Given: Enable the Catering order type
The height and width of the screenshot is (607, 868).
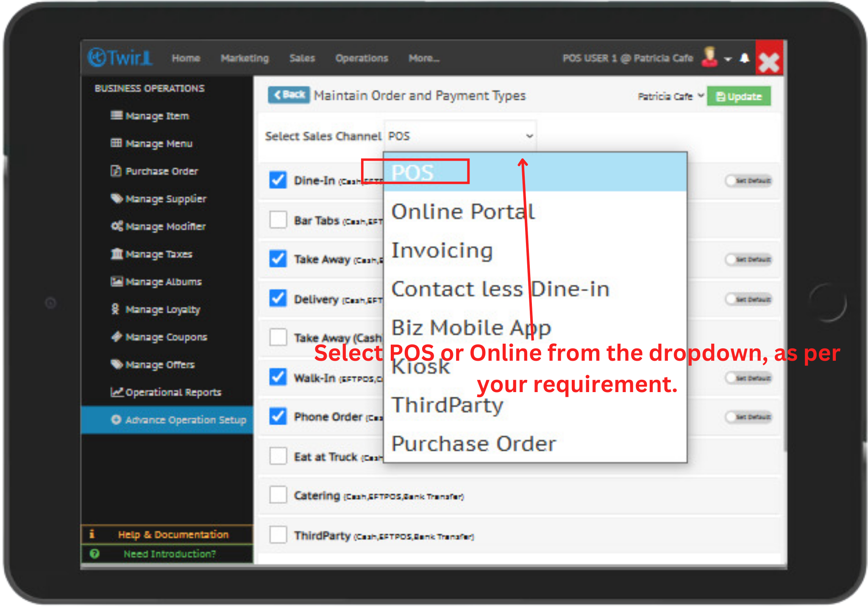Looking at the screenshot, I should 278,495.
